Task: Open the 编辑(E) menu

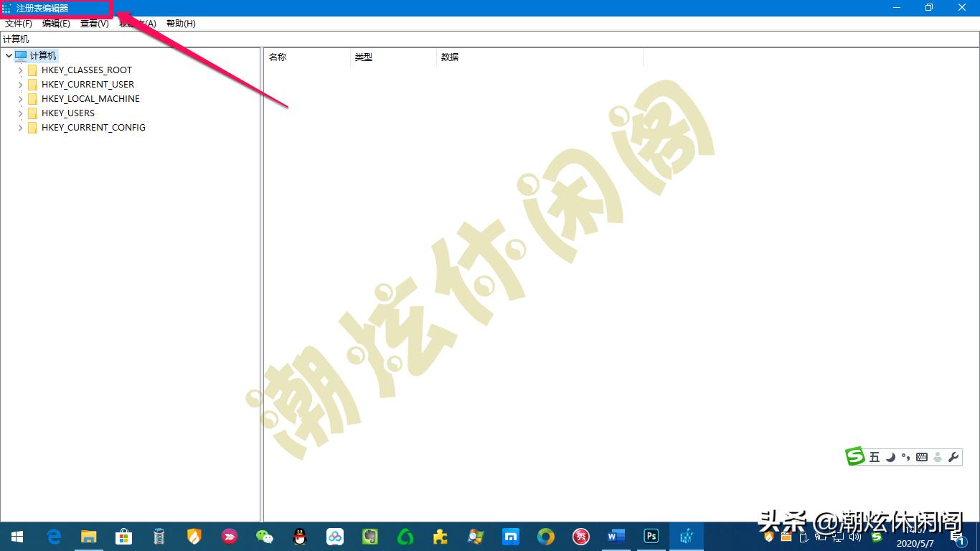Action: point(55,23)
